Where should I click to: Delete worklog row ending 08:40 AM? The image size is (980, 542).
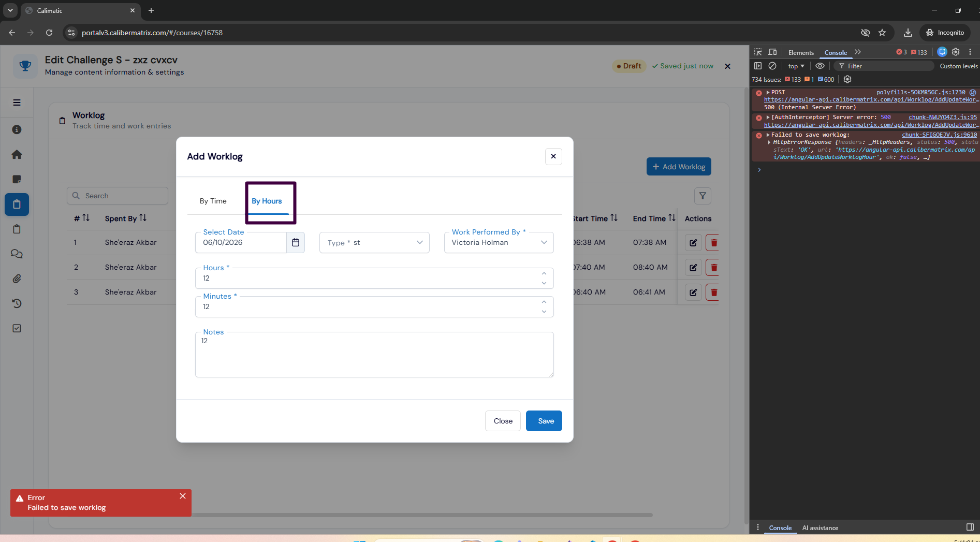(x=713, y=268)
